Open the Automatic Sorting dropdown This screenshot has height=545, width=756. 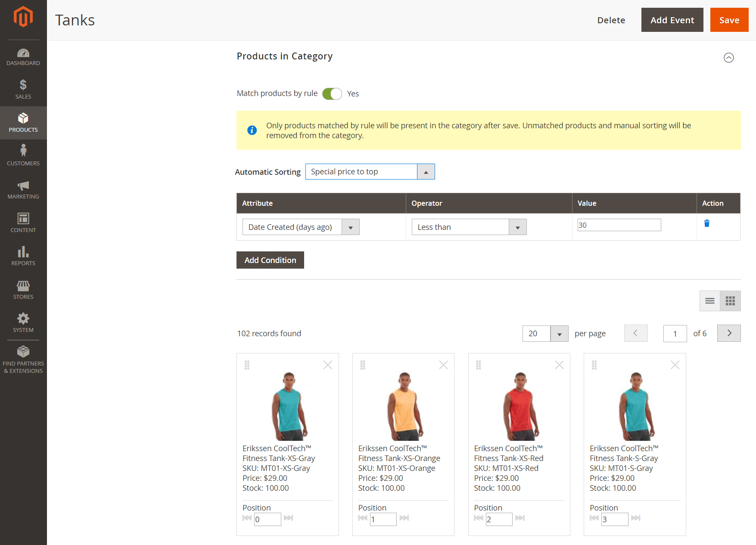click(426, 171)
